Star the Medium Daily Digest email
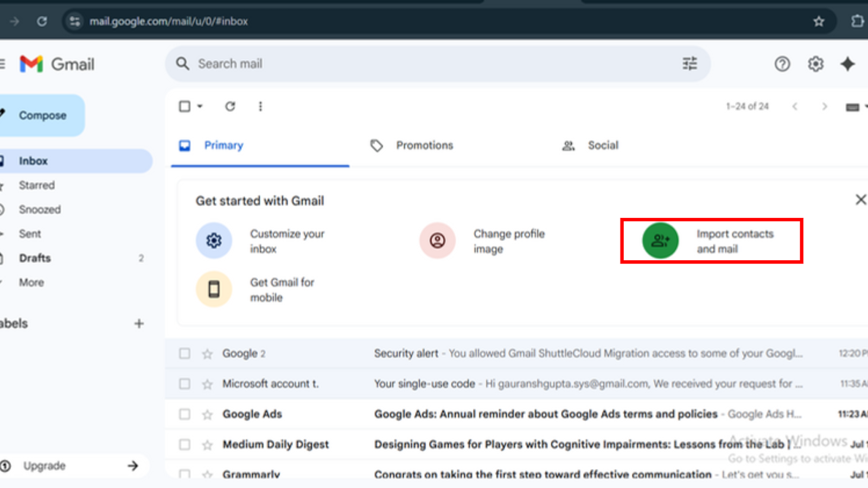This screenshot has height=488, width=868. coord(207,445)
